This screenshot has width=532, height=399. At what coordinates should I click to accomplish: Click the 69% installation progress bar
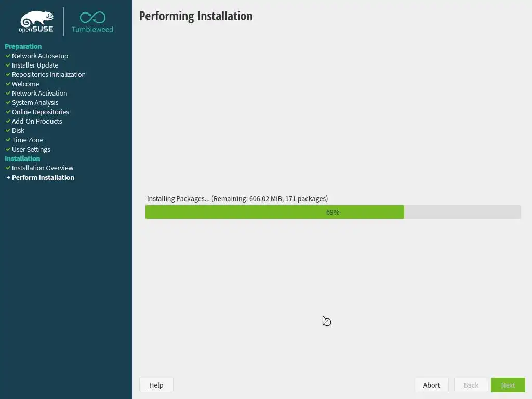pos(333,212)
